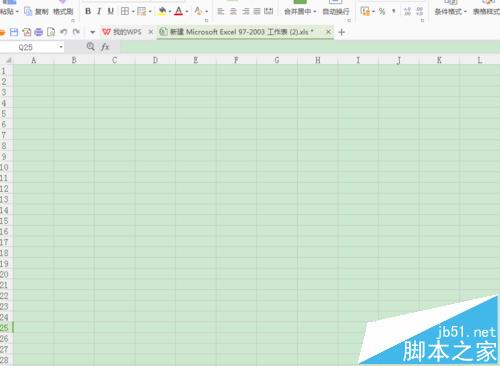Apply the red font color A
The image size is (500, 366).
(x=179, y=11)
